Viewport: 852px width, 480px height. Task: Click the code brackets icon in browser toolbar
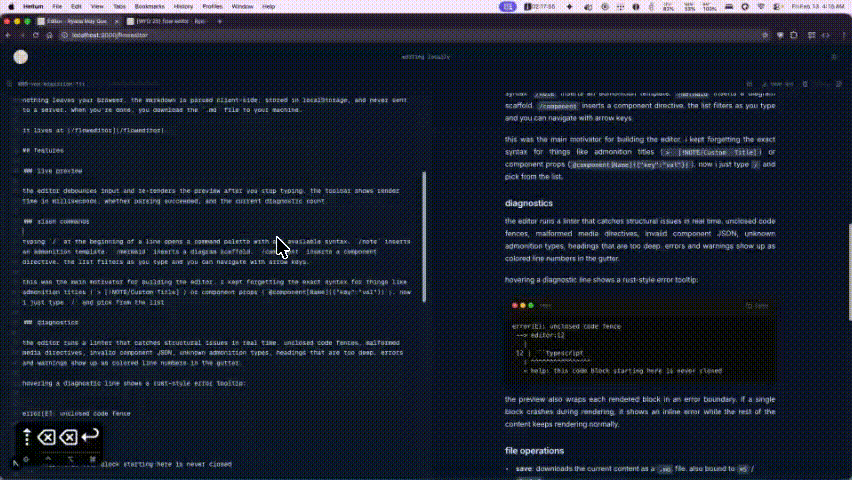click(826, 35)
